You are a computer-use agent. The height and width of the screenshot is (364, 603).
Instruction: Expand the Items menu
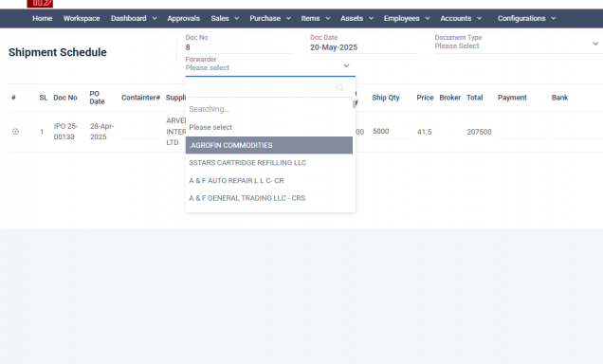[316, 18]
